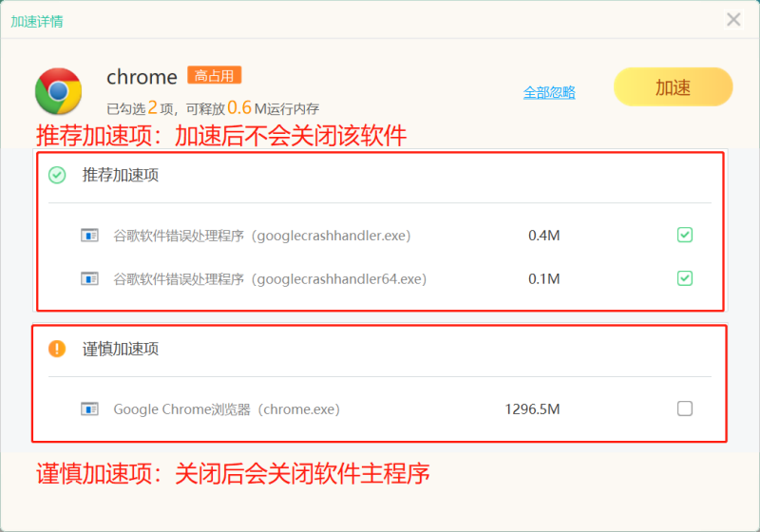
Task: Click the chrome title text
Action: [142, 77]
